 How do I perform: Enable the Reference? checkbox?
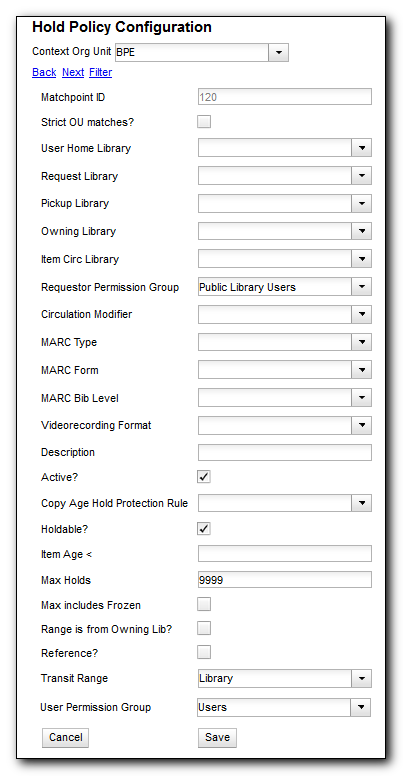click(204, 652)
